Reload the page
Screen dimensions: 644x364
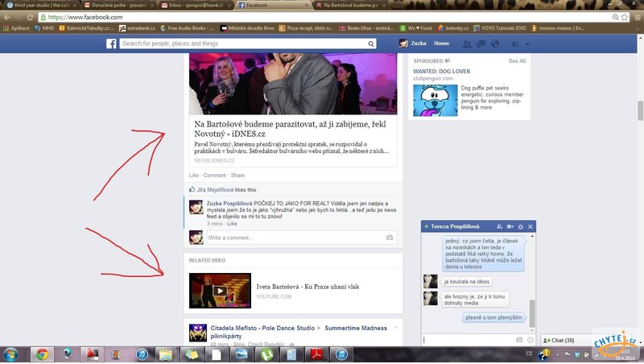coord(30,17)
